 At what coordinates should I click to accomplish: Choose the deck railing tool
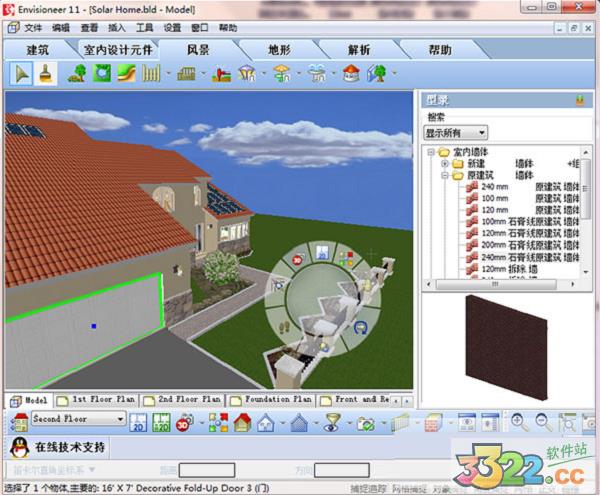(x=186, y=73)
